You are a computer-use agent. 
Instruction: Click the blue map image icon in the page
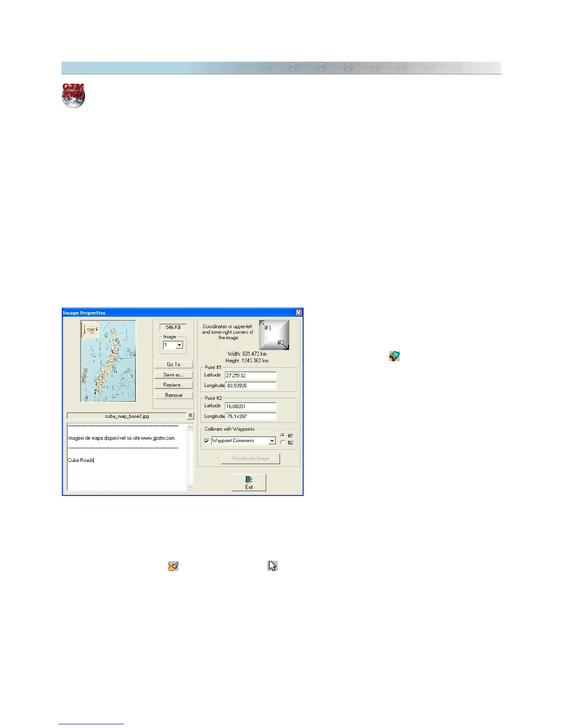tap(394, 356)
